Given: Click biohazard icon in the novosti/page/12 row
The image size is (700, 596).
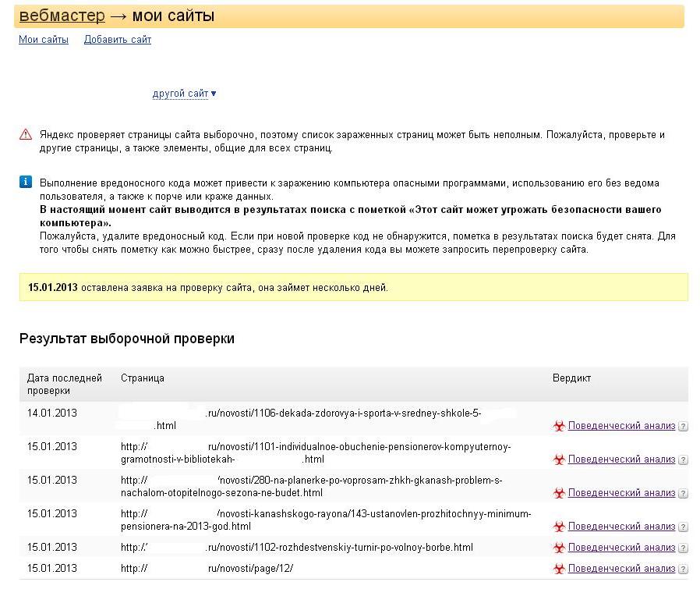Looking at the screenshot, I should (x=558, y=569).
